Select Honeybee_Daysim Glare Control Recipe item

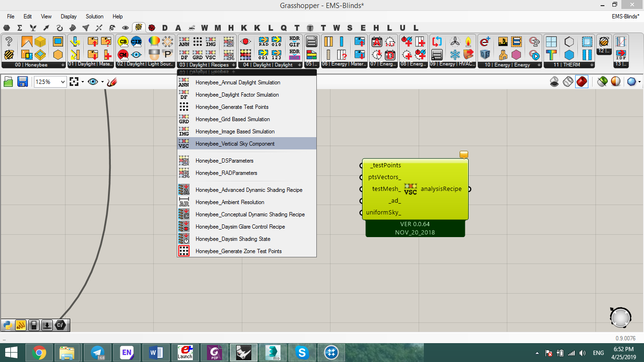pos(247,227)
